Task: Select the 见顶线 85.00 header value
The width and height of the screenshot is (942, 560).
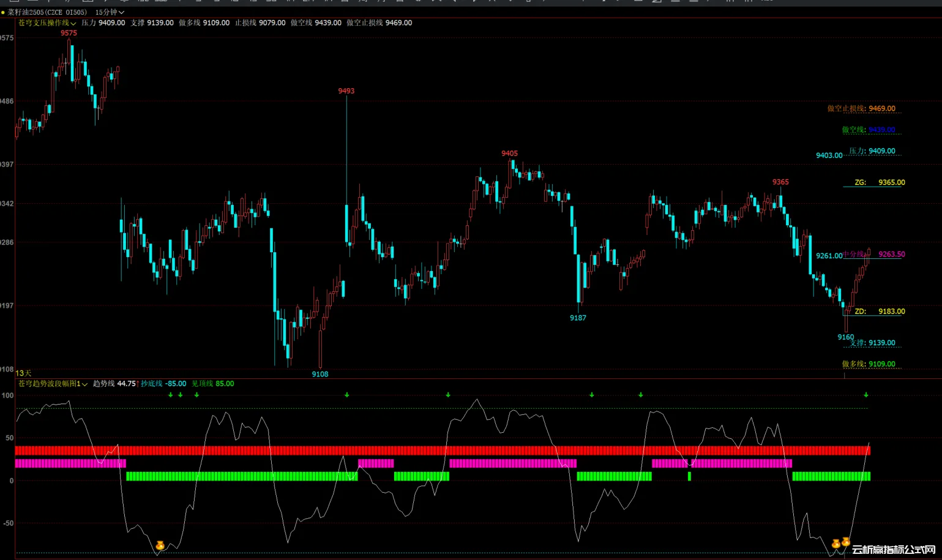Action: coord(212,384)
